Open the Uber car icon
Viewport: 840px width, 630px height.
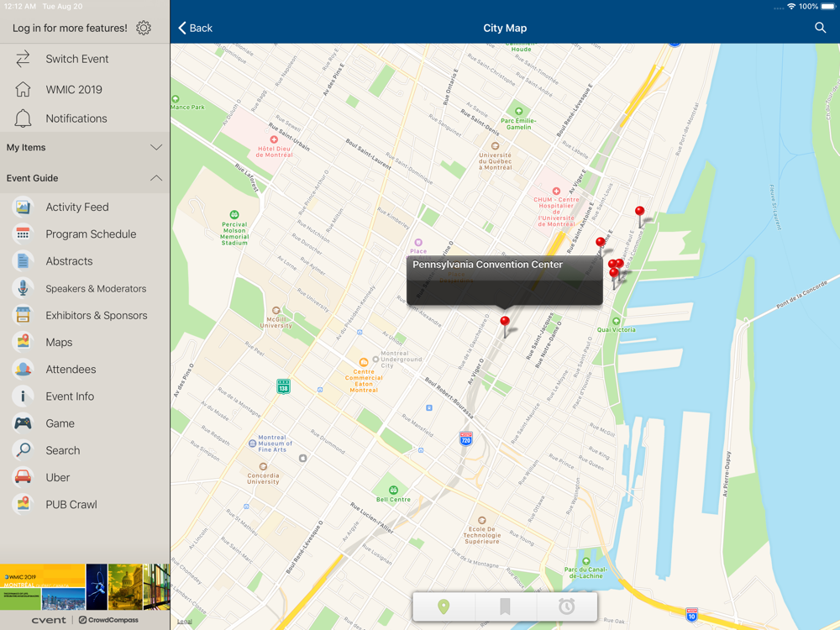23,477
